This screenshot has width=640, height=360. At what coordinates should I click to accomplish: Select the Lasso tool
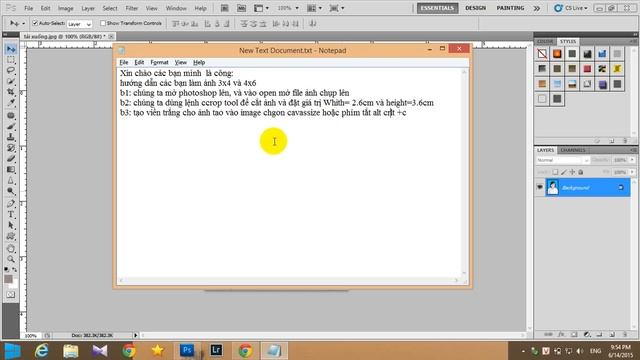[x=11, y=71]
